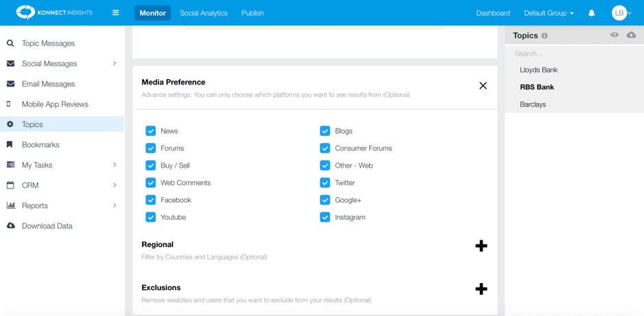Click the info icon beside Topics heading
The image size is (644, 316).
pos(544,36)
